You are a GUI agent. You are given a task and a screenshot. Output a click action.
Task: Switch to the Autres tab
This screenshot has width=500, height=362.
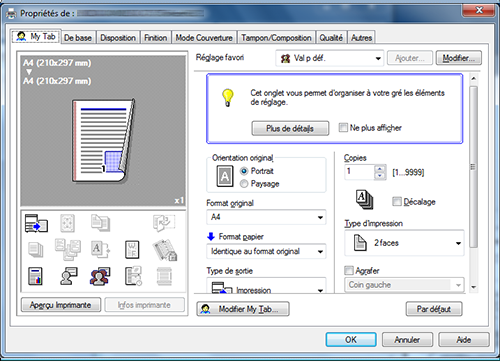(361, 38)
